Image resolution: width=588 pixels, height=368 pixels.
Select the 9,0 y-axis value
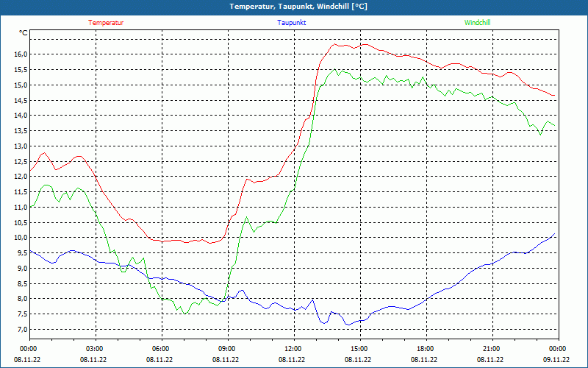(x=22, y=268)
